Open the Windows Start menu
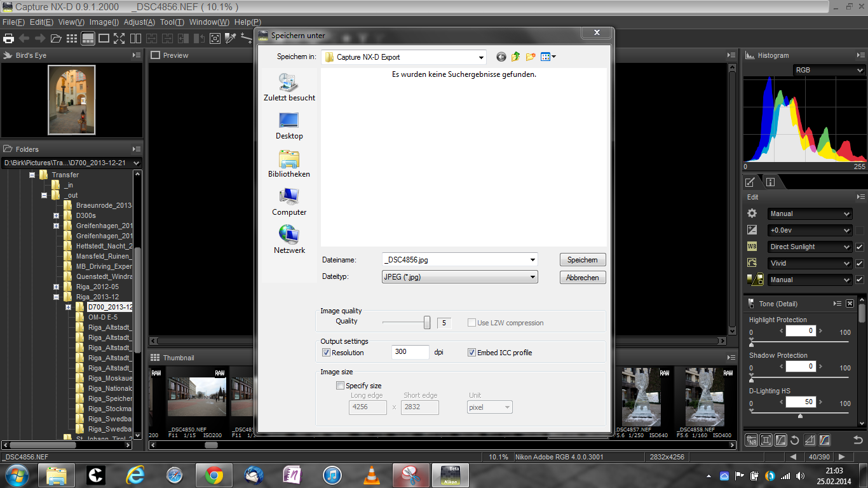Viewport: 868px width, 488px height. [16, 475]
